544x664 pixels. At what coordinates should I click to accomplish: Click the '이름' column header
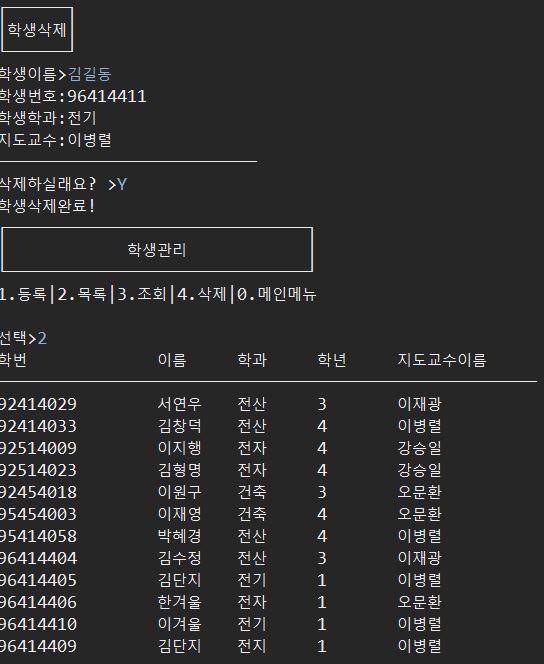[x=172, y=360]
